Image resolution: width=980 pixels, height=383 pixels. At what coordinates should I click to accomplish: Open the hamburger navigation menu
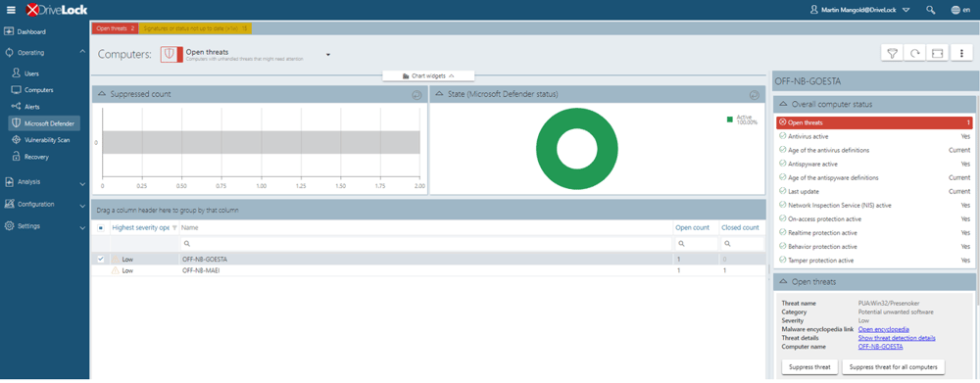pos(11,10)
